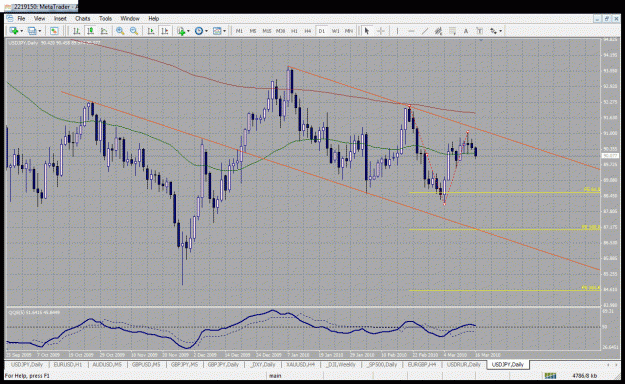The image size is (625, 384).
Task: Open the Window menu
Action: coord(130,18)
